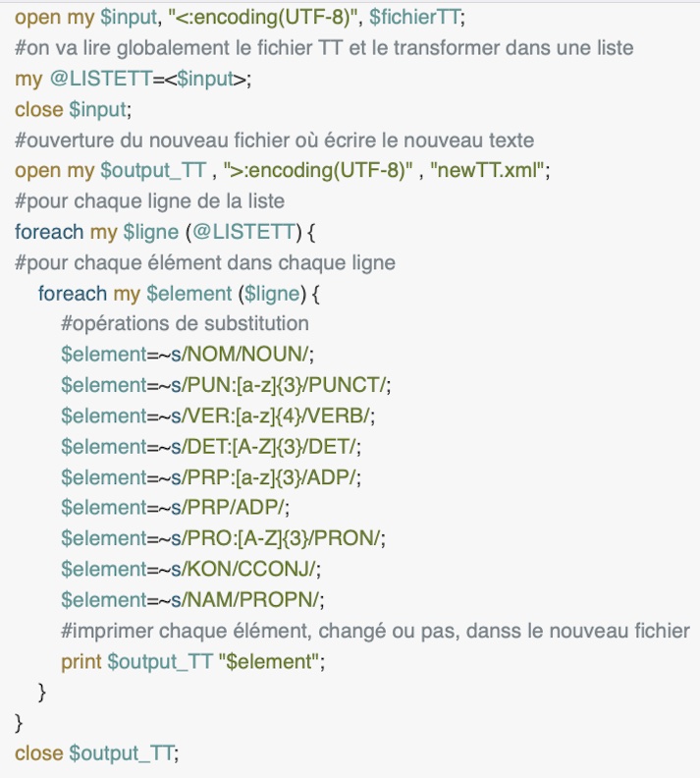Image resolution: width=700 pixels, height=778 pixels.
Task: Click the first line opening $fichierTT
Action: [240, 18]
